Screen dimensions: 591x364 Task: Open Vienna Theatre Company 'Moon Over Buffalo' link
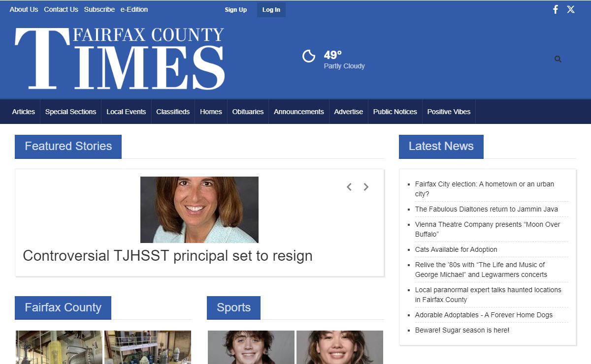(x=488, y=229)
